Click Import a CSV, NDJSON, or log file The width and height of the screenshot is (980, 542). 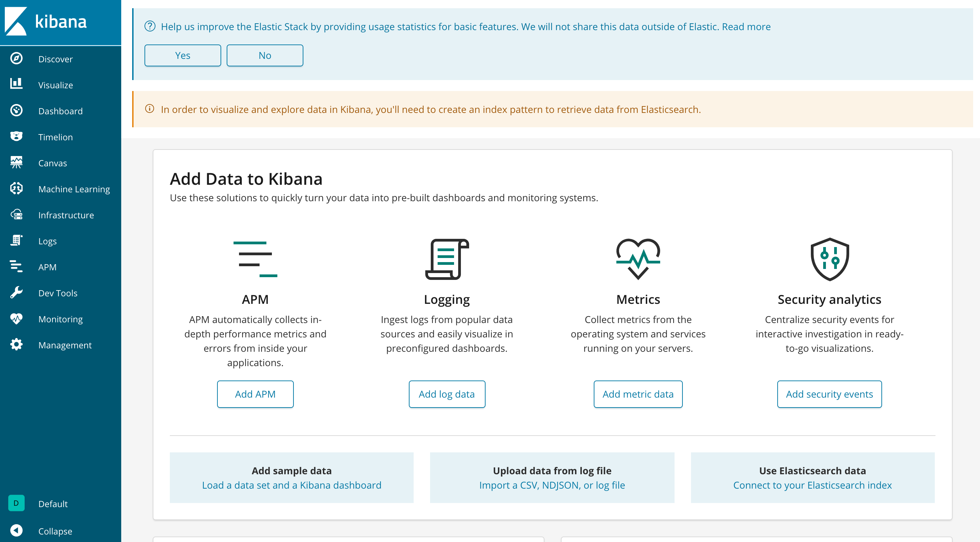tap(552, 485)
